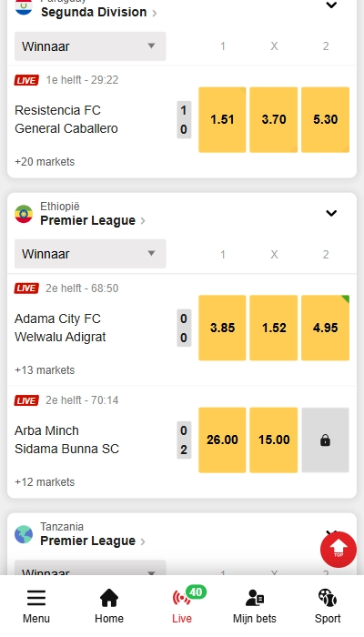Collapse the Segunda Division section

(x=331, y=5)
